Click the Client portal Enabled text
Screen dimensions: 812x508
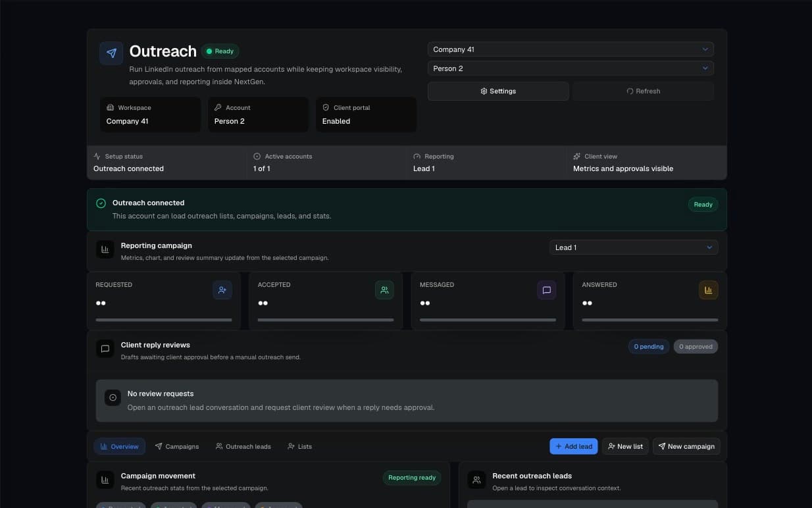coord(336,121)
